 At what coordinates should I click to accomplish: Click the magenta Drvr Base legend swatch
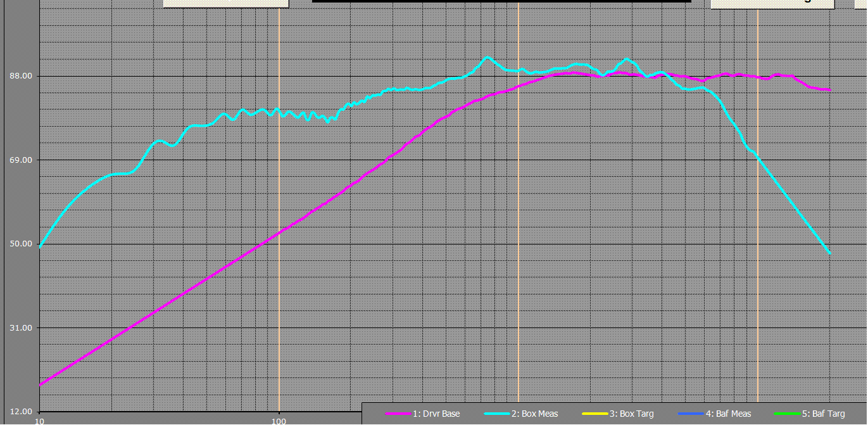pyautogui.click(x=398, y=414)
